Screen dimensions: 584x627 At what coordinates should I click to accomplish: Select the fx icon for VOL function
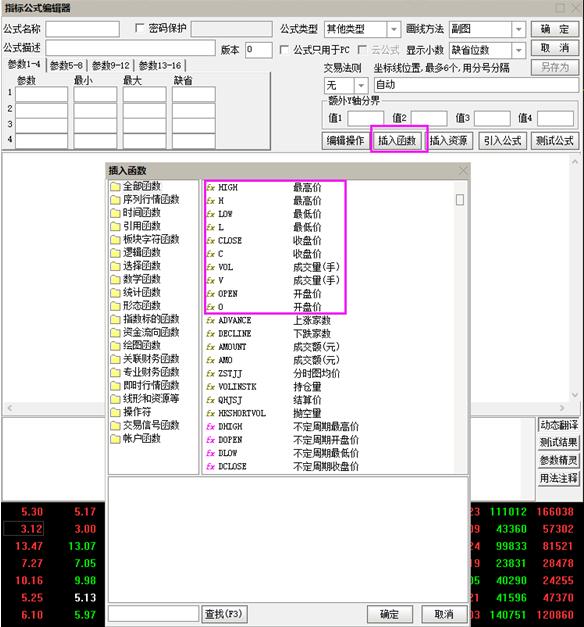(x=211, y=267)
